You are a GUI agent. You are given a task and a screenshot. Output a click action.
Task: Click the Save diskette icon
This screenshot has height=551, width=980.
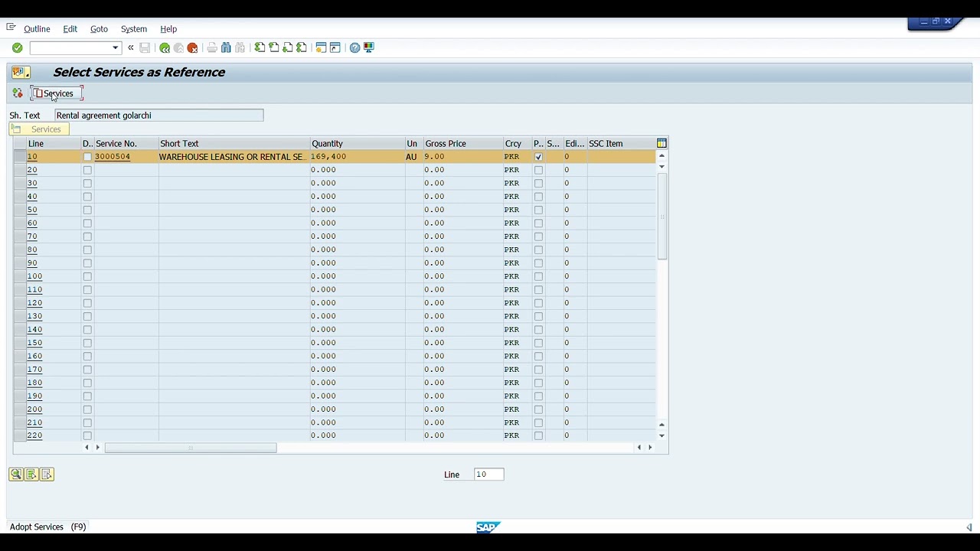[145, 47]
